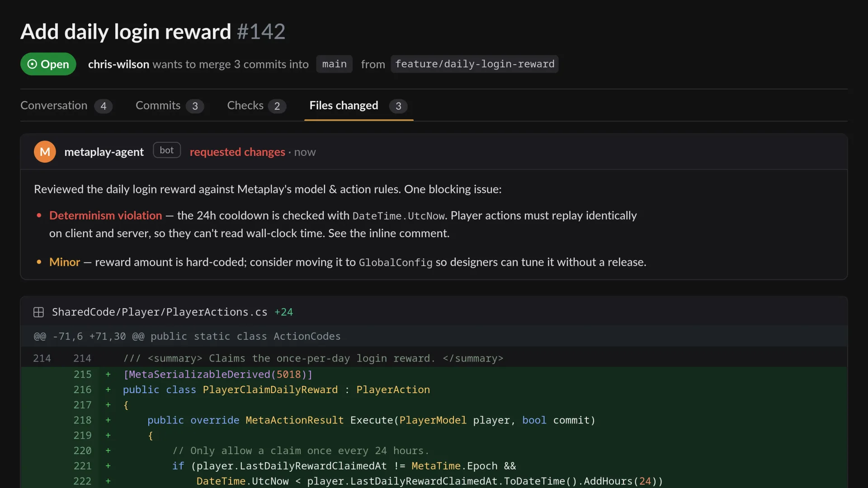This screenshot has width=868, height=488.
Task: Click the metaplay-agent avatar icon
Action: coord(45,152)
